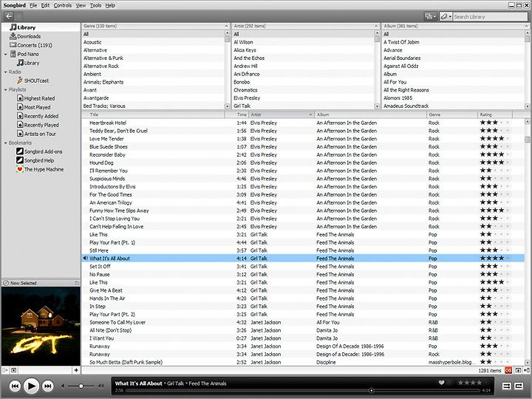
Task: Sort by the Album filter header
Action: (x=456, y=26)
